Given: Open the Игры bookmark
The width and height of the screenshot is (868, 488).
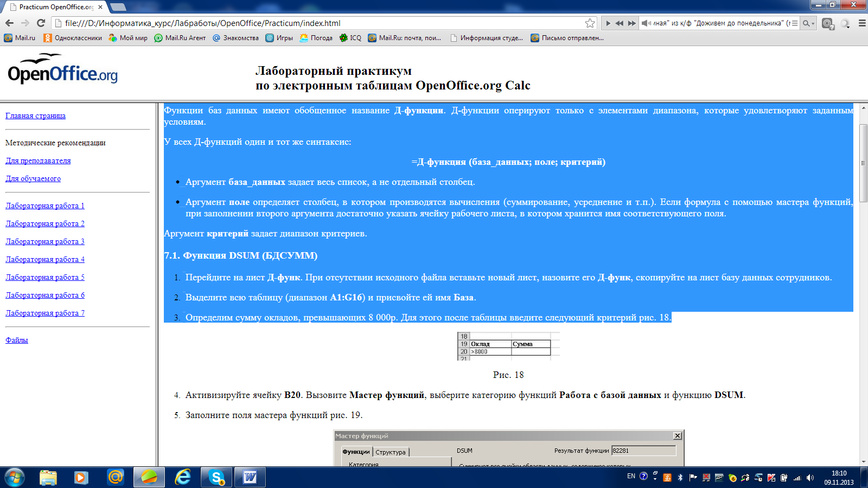Looking at the screenshot, I should click(279, 38).
